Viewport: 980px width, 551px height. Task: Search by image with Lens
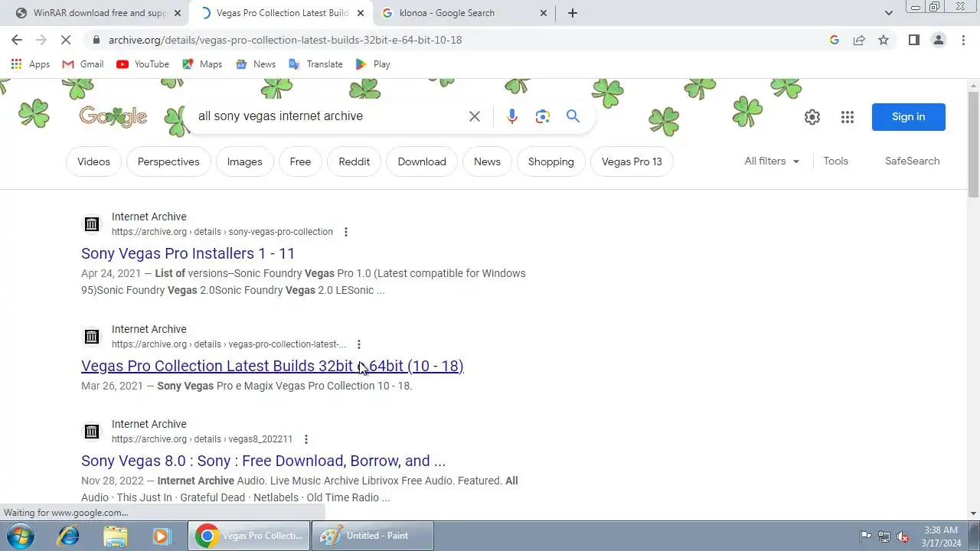point(543,116)
